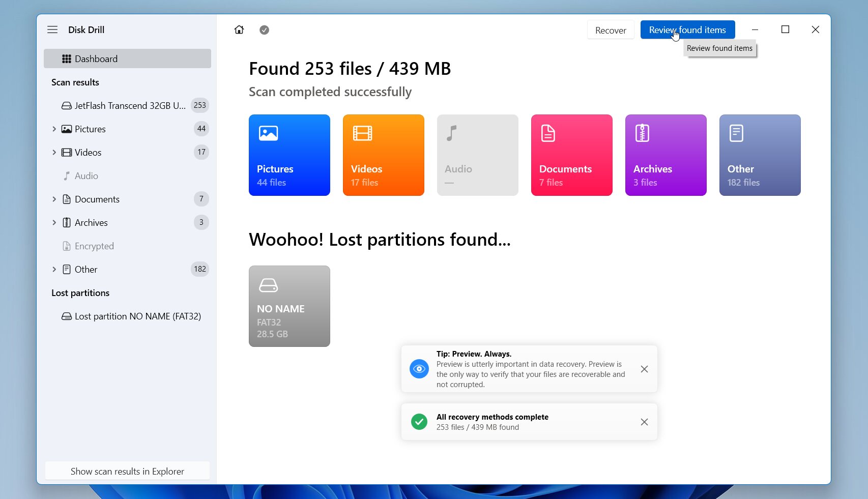Select Audio in the sidebar list

pyautogui.click(x=127, y=175)
